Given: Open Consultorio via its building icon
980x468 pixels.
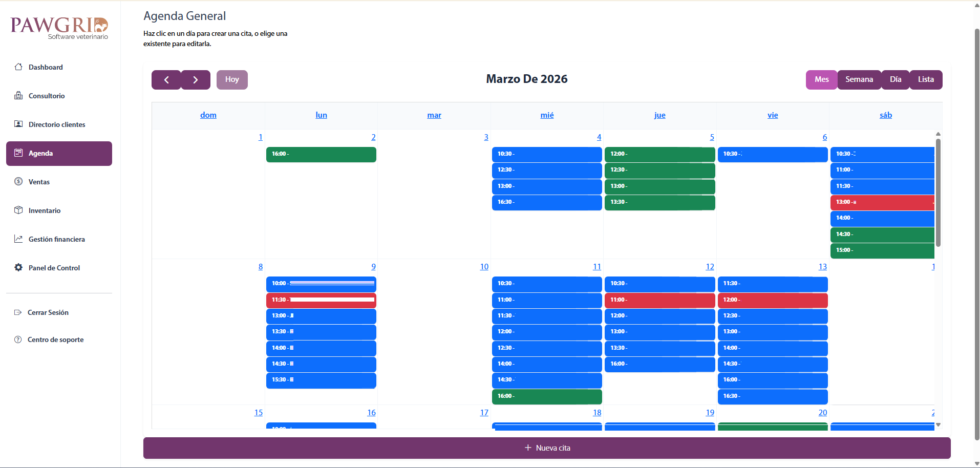Looking at the screenshot, I should (x=18, y=96).
